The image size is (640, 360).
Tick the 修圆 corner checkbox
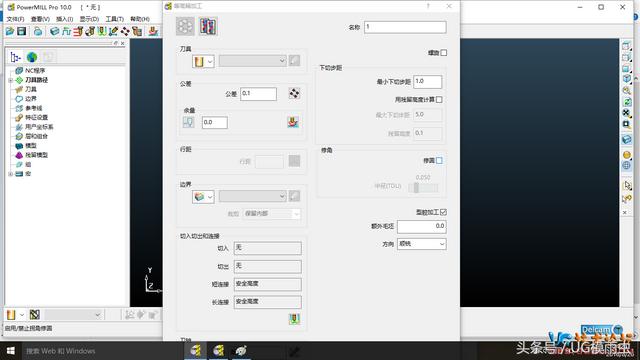(439, 161)
